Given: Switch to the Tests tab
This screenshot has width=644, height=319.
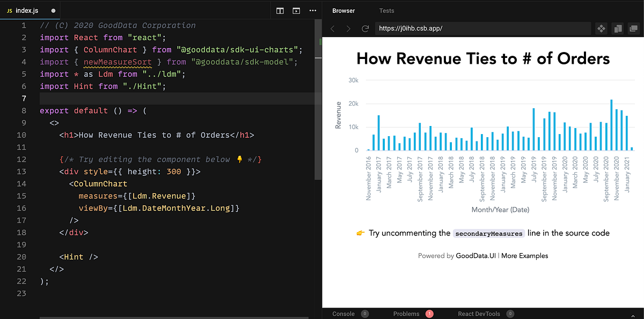Looking at the screenshot, I should [x=386, y=10].
